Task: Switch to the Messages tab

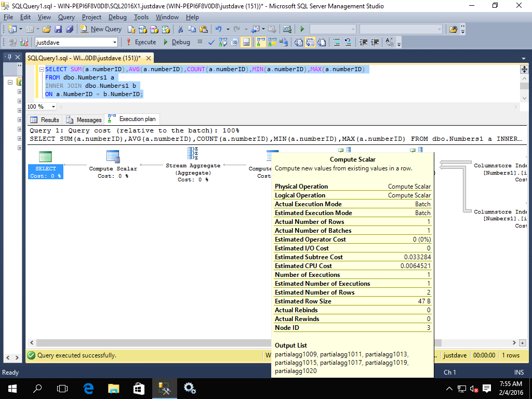Action: [84, 119]
